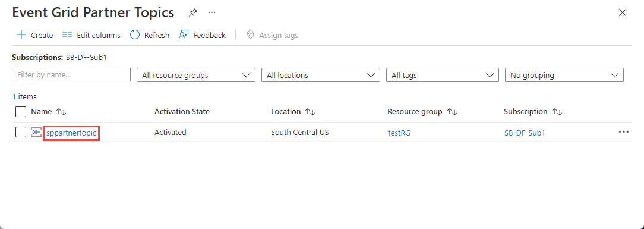Check the sppartnertopic row checkbox
Screen dimensions: 644x229
pos(21,133)
